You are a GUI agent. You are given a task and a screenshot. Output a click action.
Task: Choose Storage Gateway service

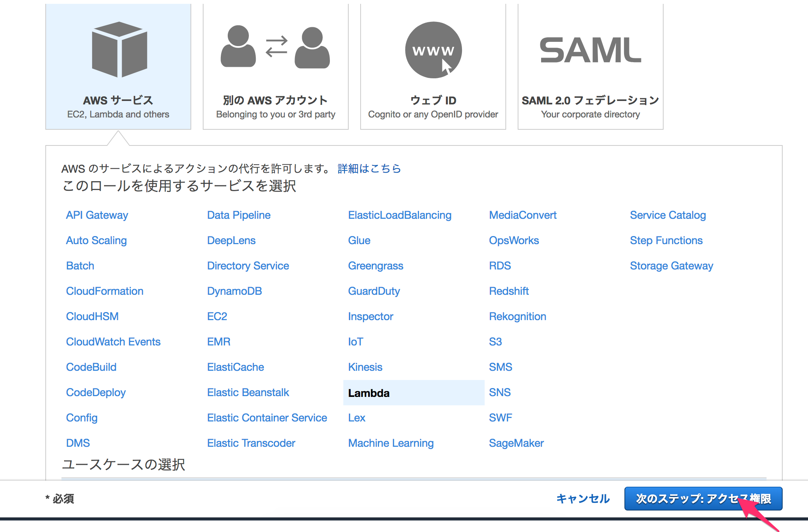pyautogui.click(x=671, y=265)
